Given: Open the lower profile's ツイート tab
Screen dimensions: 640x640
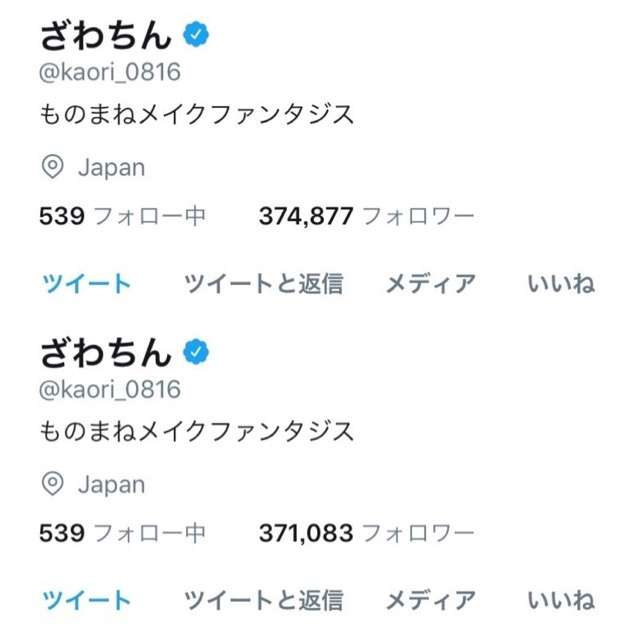Looking at the screenshot, I should pyautogui.click(x=87, y=600).
